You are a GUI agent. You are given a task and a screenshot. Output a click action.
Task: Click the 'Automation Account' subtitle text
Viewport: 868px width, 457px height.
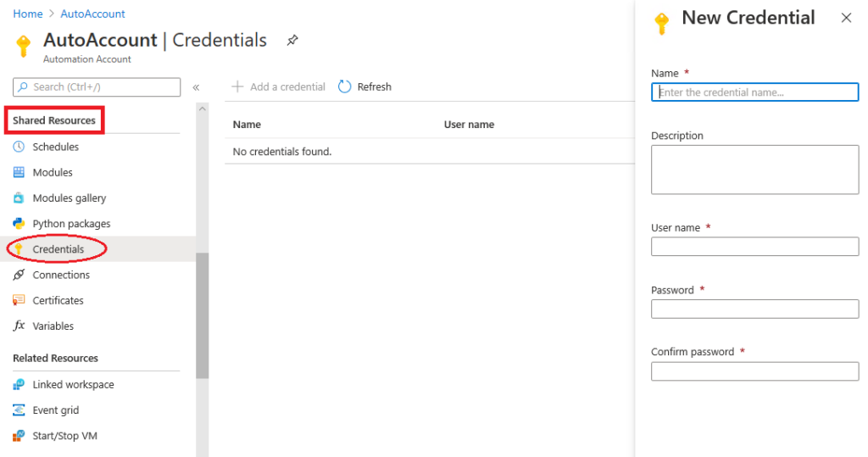[x=87, y=59]
